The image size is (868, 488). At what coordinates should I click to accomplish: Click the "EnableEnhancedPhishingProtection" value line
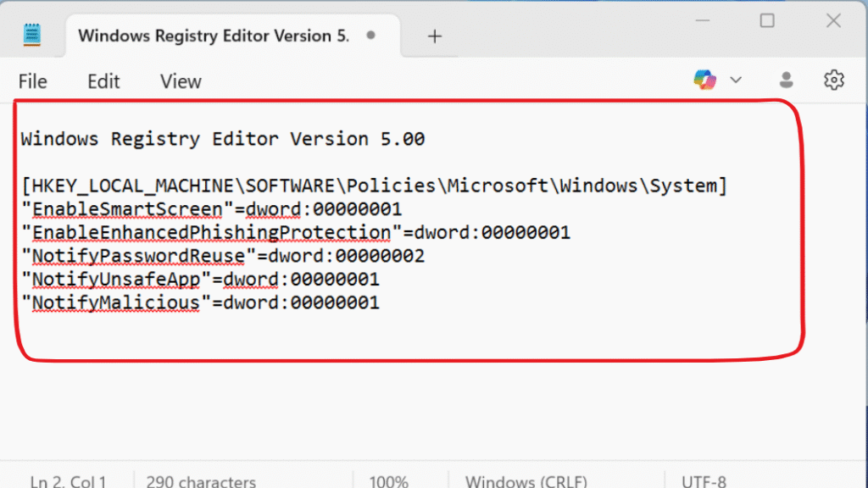tap(296, 232)
